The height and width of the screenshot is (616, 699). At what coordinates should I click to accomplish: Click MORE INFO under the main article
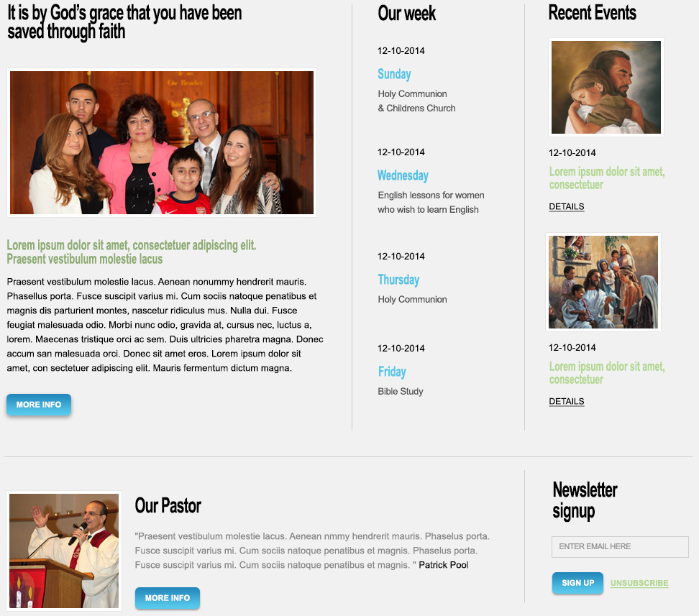pyautogui.click(x=39, y=405)
